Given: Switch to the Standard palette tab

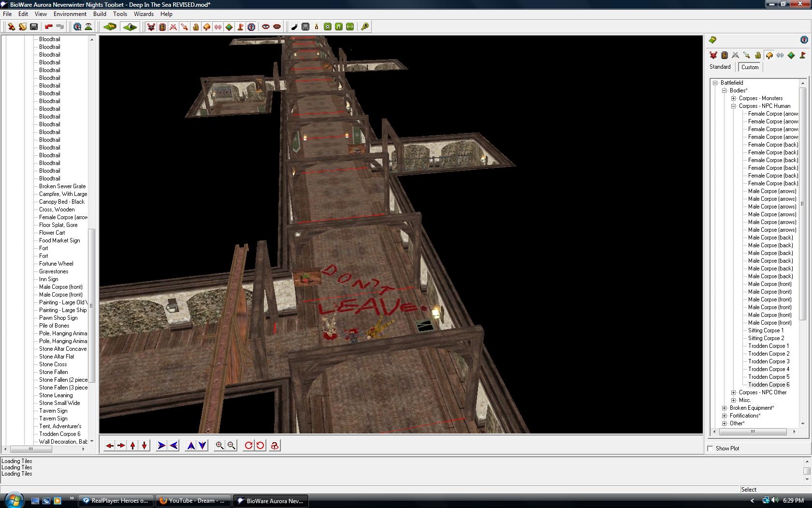Looking at the screenshot, I should pyautogui.click(x=720, y=67).
